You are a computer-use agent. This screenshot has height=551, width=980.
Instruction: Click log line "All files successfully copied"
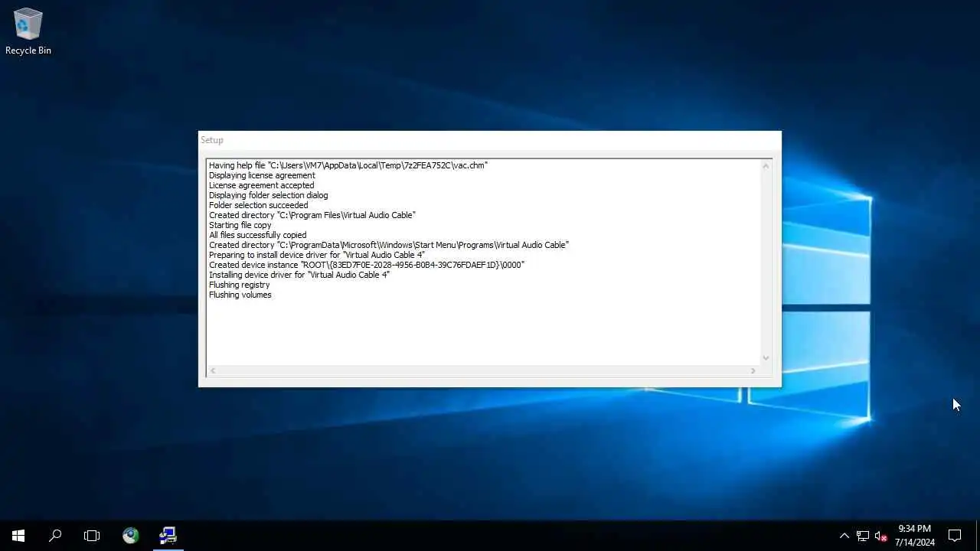pos(257,235)
